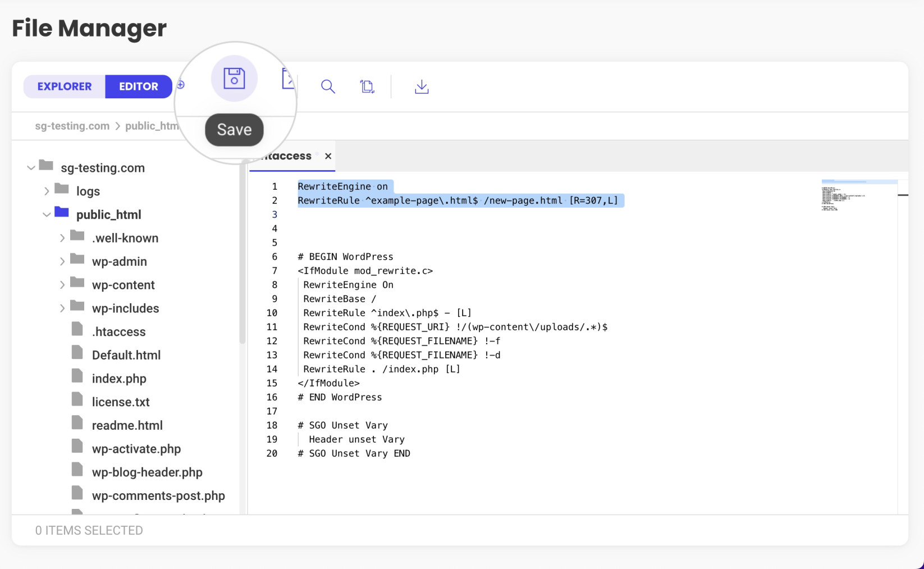Click the wp-content folder icon
The height and width of the screenshot is (569, 924).
[x=77, y=282]
